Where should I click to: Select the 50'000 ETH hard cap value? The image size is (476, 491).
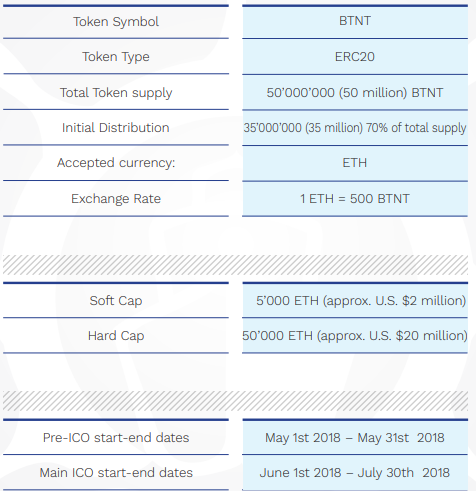355,336
